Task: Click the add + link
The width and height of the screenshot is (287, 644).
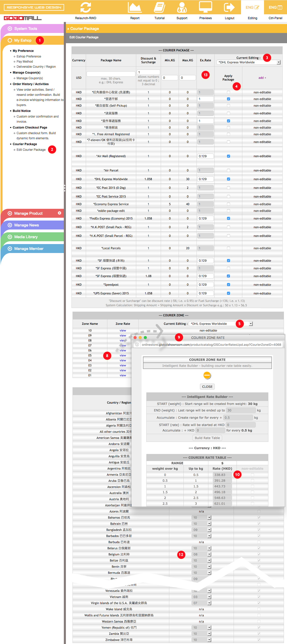Action: pos(262,78)
